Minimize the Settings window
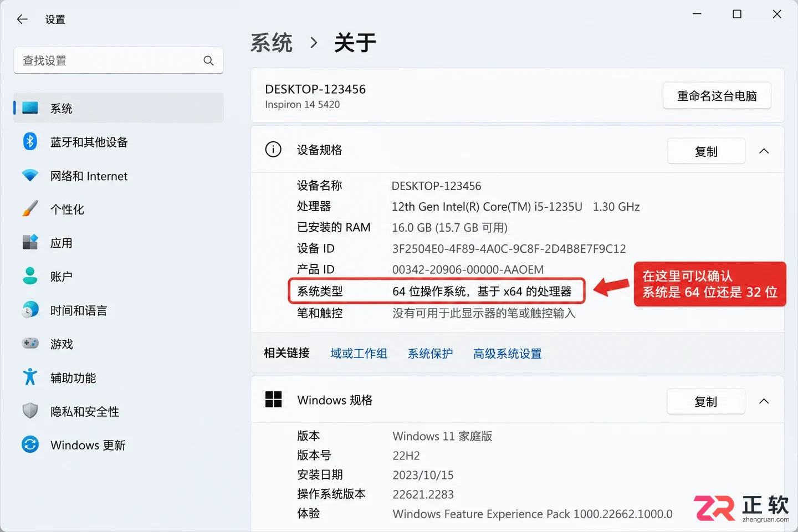The width and height of the screenshot is (798, 532). (697, 14)
